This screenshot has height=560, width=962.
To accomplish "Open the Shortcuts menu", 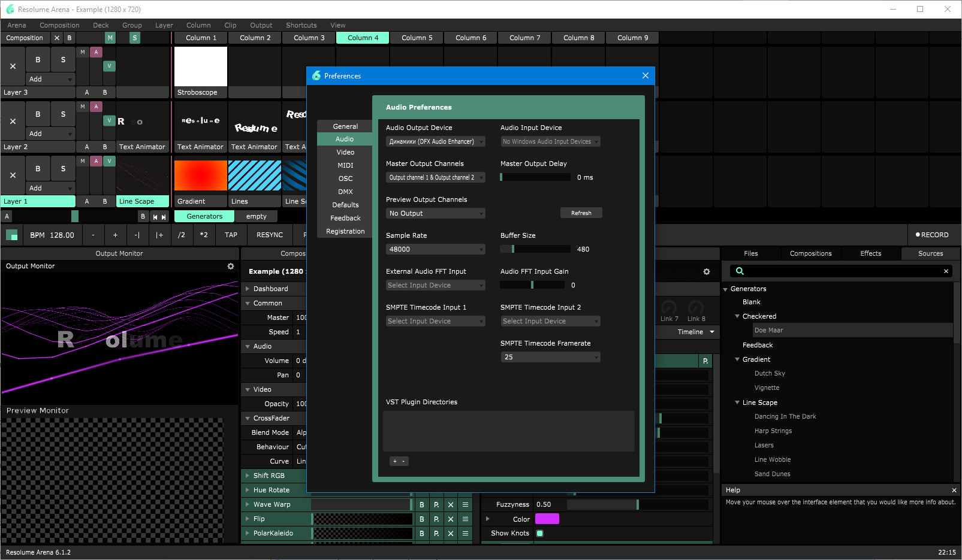I will [x=301, y=25].
